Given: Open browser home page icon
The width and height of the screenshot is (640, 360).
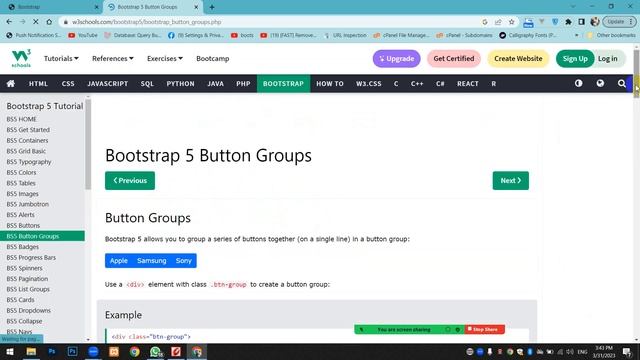Looking at the screenshot, I should click(49, 22).
